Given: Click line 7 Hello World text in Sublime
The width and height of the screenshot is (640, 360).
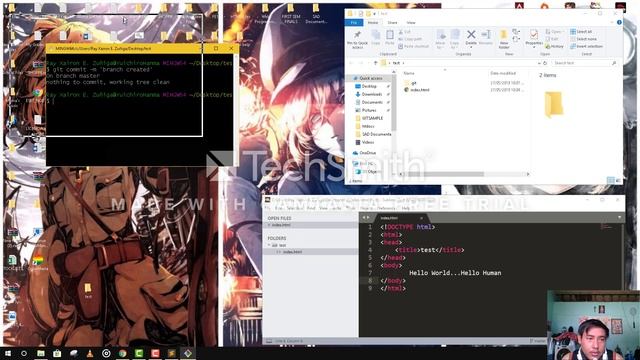Looking at the screenshot, I should (455, 273).
